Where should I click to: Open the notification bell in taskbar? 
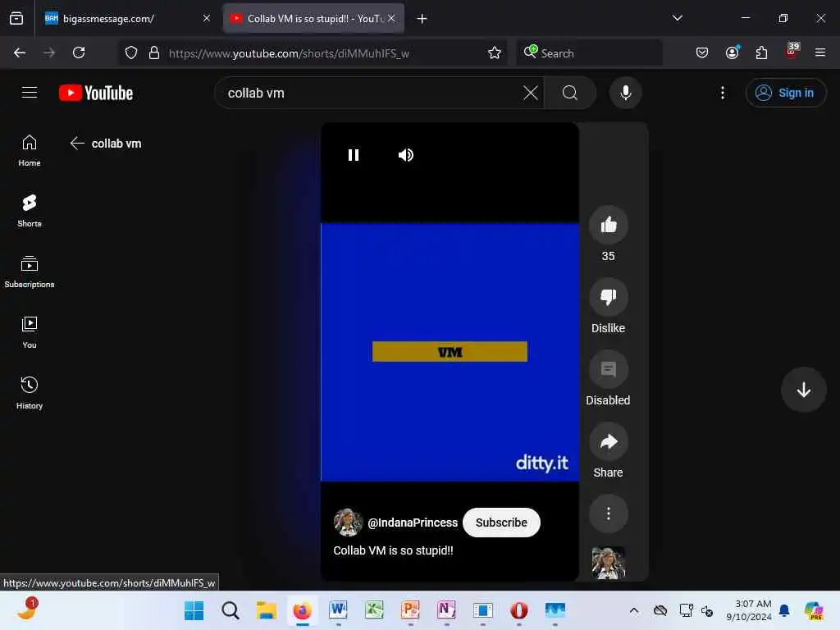783,610
